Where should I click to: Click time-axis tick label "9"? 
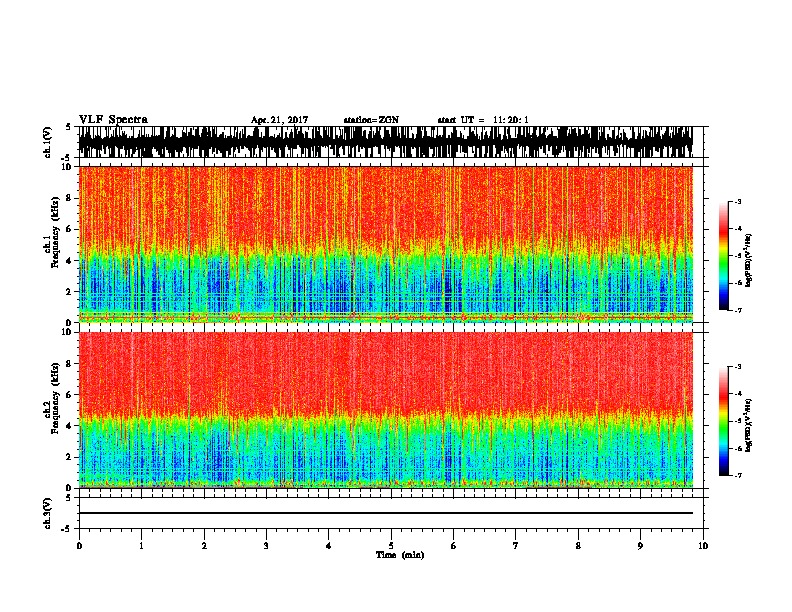pyautogui.click(x=640, y=546)
